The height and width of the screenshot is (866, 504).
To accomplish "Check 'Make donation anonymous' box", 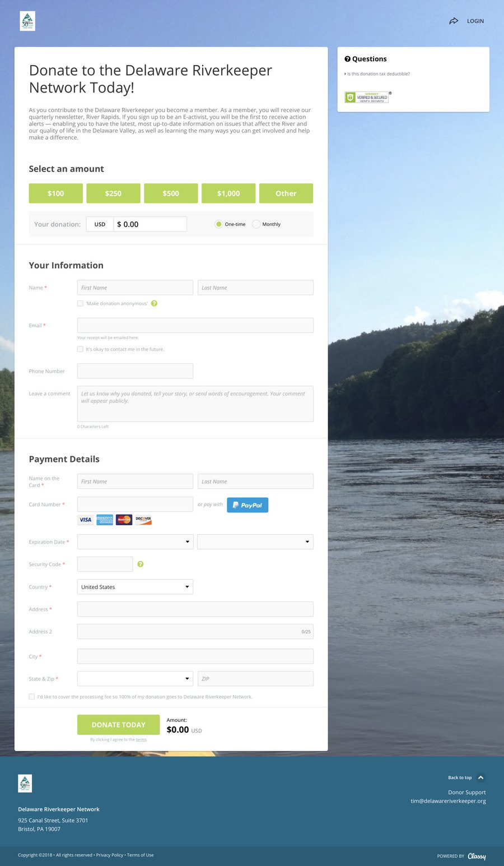I will tap(80, 303).
